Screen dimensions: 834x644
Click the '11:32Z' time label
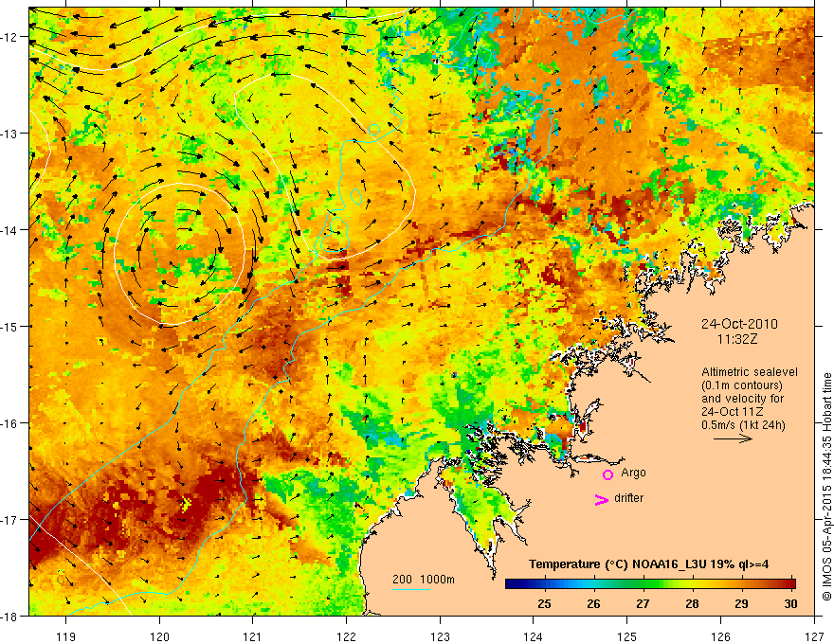click(x=736, y=339)
